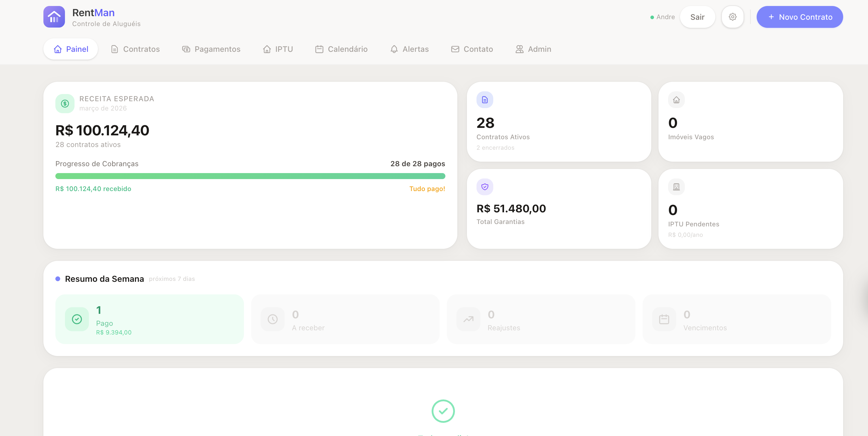The width and height of the screenshot is (868, 436).
Task: Click the clock icon for A receber
Action: (x=272, y=319)
